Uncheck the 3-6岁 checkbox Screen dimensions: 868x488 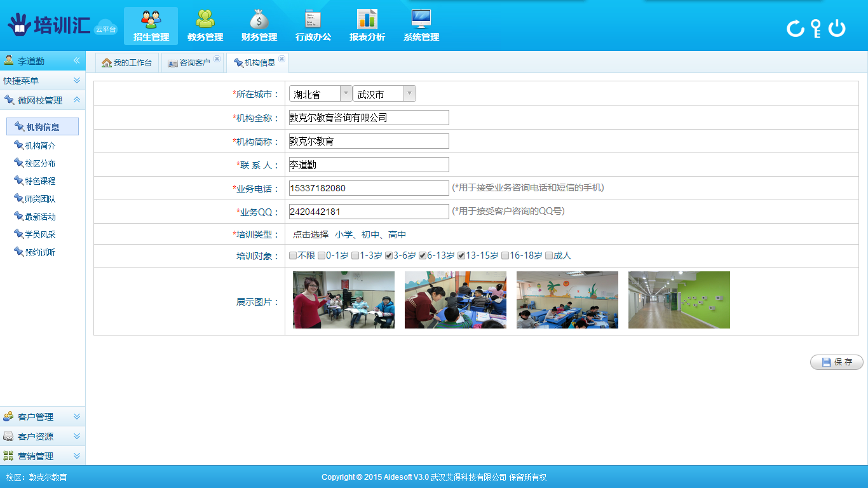389,255
